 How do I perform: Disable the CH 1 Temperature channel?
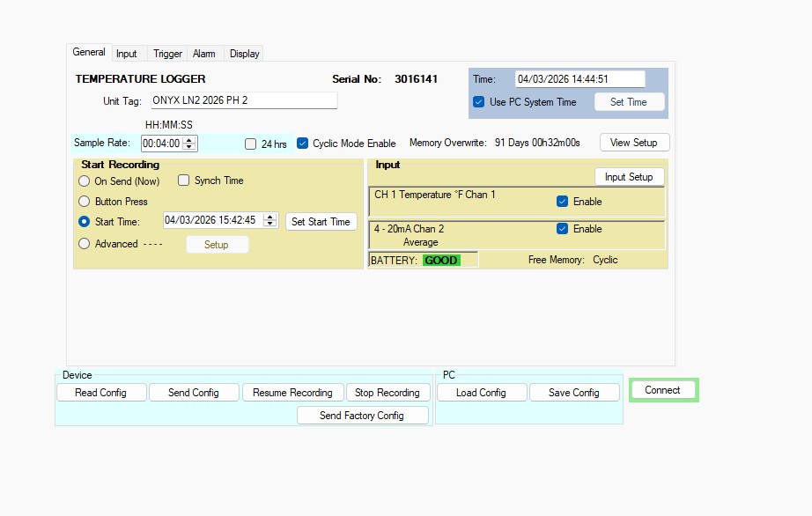point(561,200)
